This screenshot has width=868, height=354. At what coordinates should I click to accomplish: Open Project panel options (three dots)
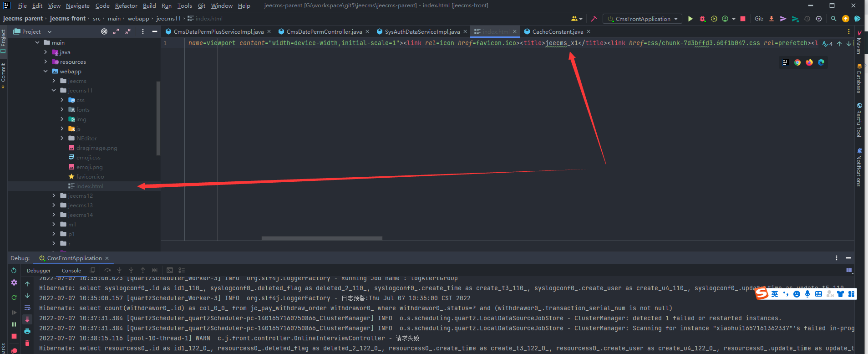pyautogui.click(x=143, y=31)
